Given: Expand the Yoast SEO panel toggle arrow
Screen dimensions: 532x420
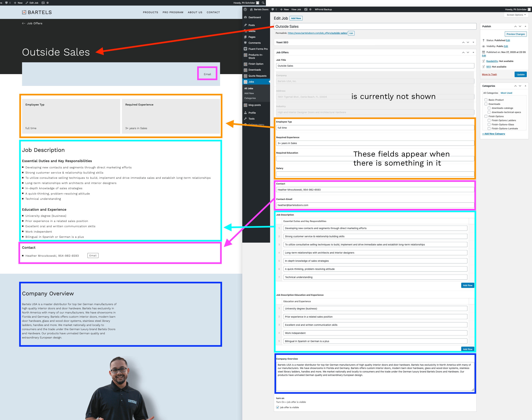Looking at the screenshot, I should (473, 42).
